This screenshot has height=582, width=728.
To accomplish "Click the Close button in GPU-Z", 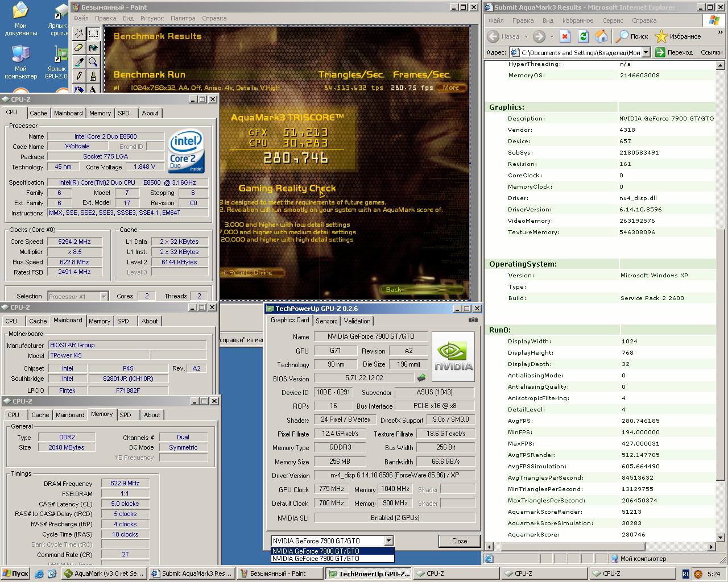I will click(x=460, y=541).
